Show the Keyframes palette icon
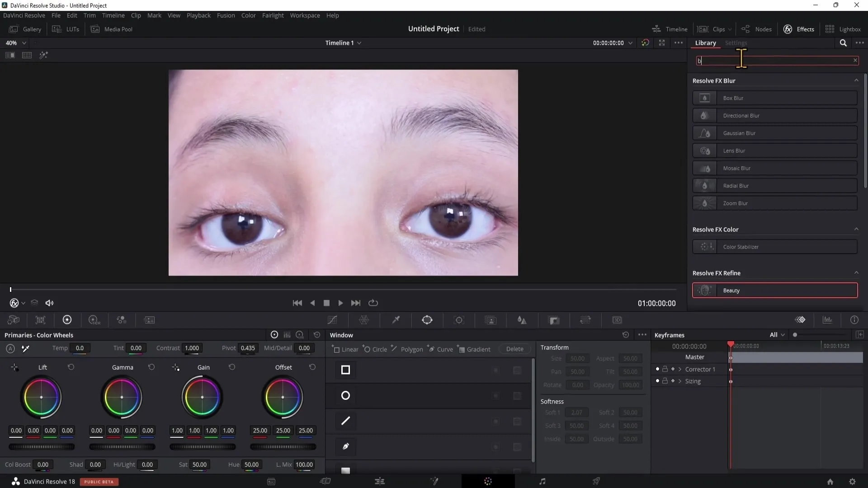The height and width of the screenshot is (488, 868). pyautogui.click(x=800, y=320)
